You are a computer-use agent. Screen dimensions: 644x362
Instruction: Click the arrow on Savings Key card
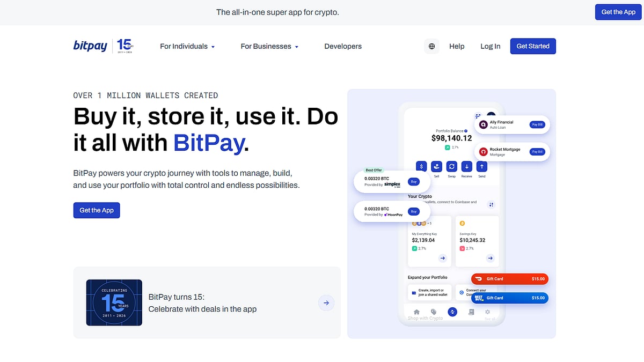click(490, 258)
